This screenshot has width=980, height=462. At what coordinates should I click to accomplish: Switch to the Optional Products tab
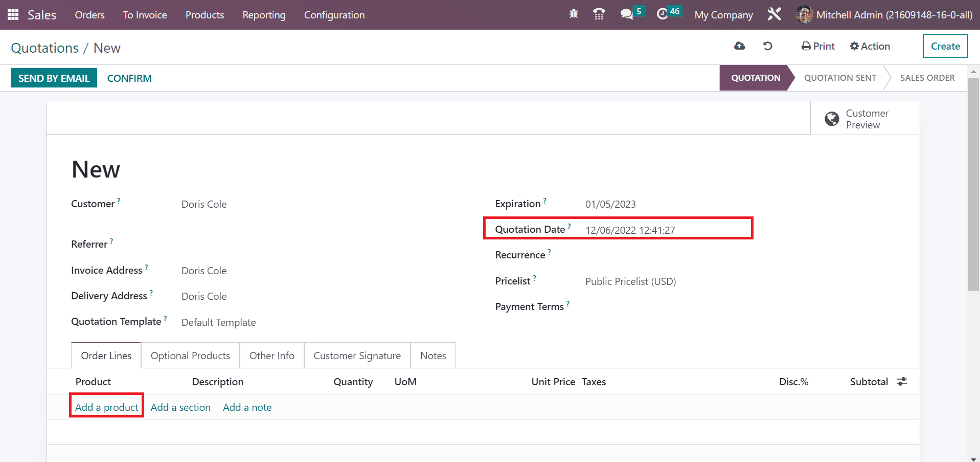(x=190, y=356)
